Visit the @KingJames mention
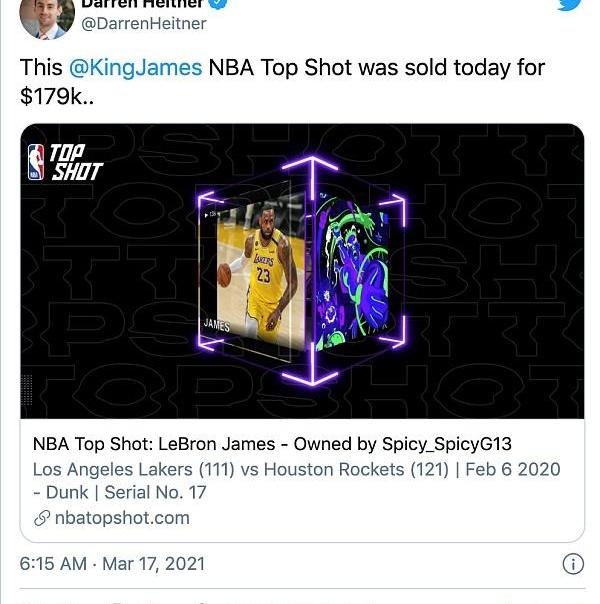The width and height of the screenshot is (600, 604). click(134, 68)
